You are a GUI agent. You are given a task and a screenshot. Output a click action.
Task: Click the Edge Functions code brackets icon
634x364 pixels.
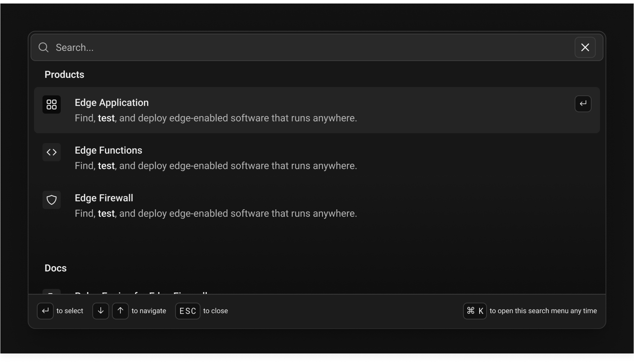52,152
